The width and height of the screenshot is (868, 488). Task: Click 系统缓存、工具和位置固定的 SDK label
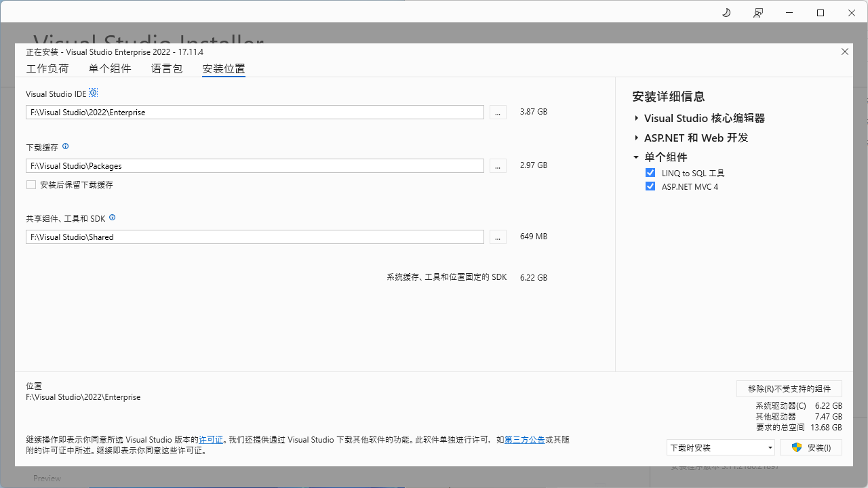[x=447, y=277]
